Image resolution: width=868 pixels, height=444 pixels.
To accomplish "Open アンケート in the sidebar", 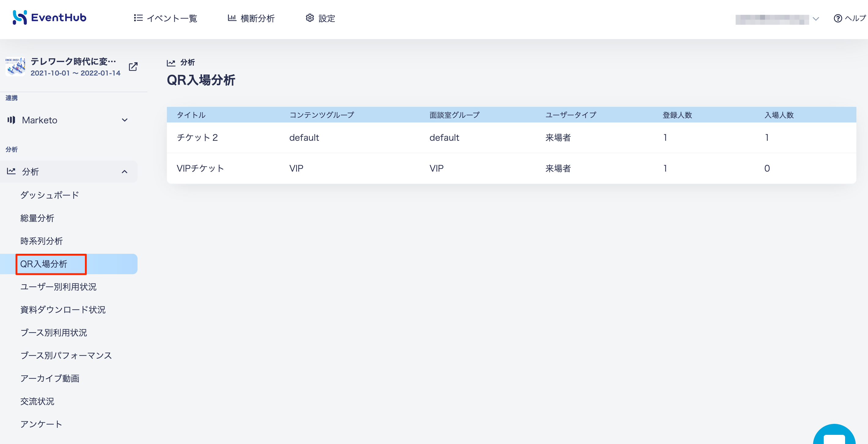I will [41, 424].
